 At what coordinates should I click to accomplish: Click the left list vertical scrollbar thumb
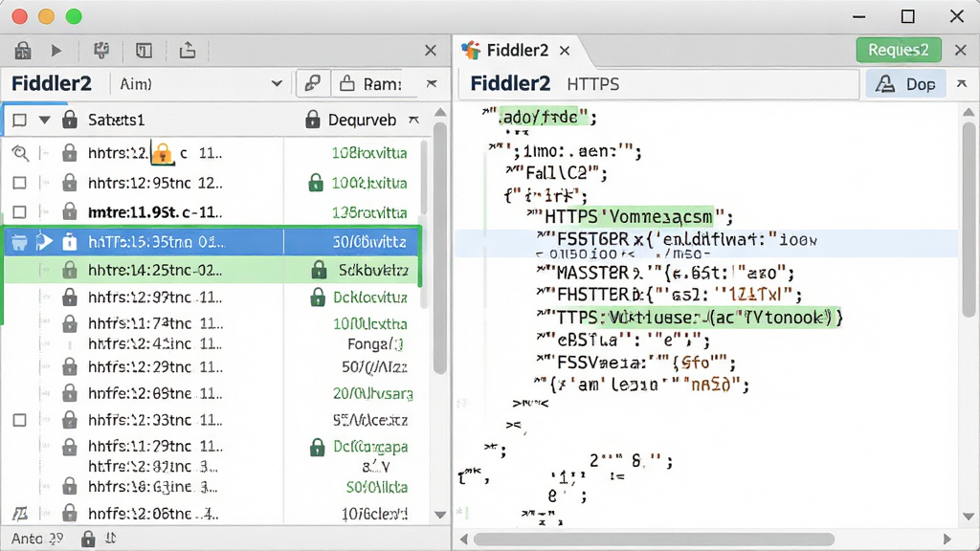pyautogui.click(x=440, y=248)
